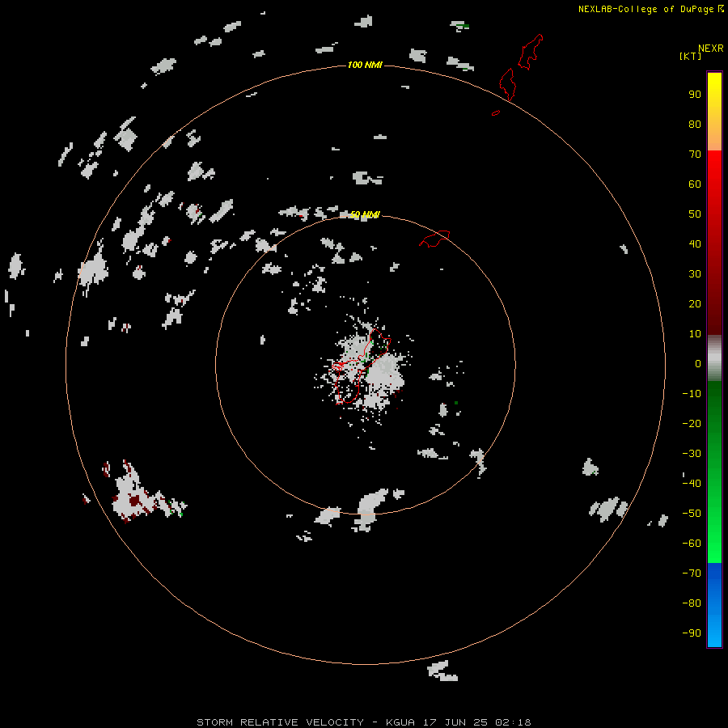
Task: Click the 100 NMI range ring label
Action: pos(365,65)
